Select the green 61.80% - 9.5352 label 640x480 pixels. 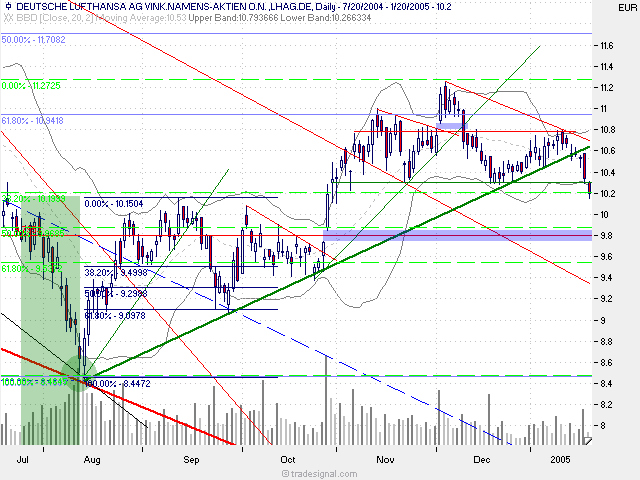32,269
